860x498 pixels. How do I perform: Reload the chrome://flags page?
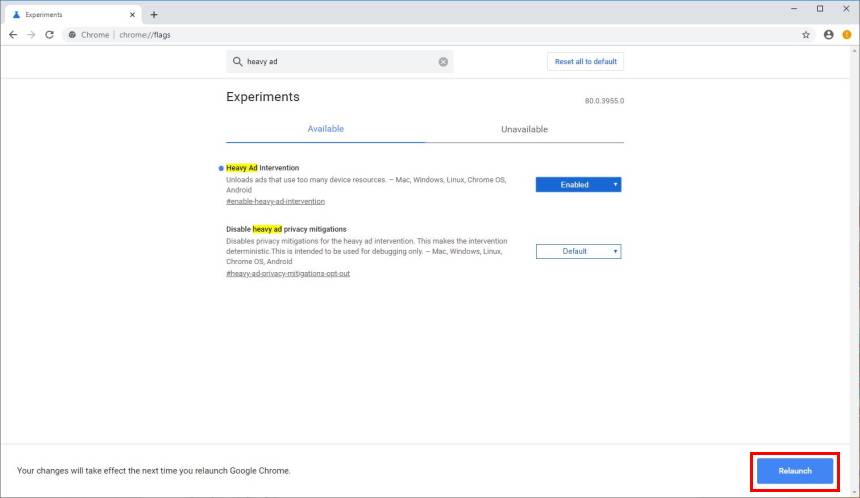pyautogui.click(x=49, y=35)
